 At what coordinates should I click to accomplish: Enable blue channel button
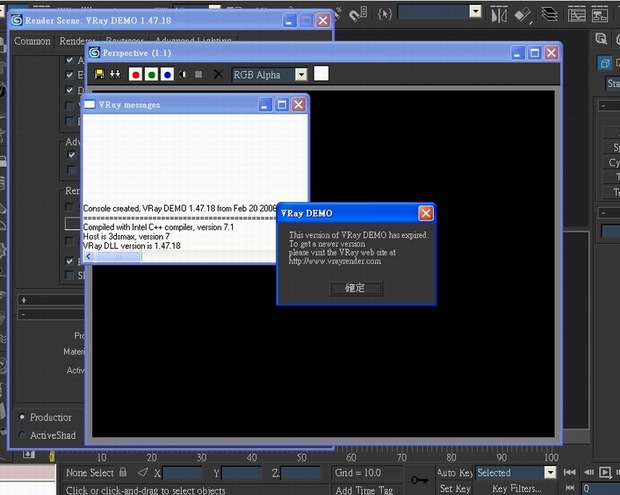click(167, 74)
